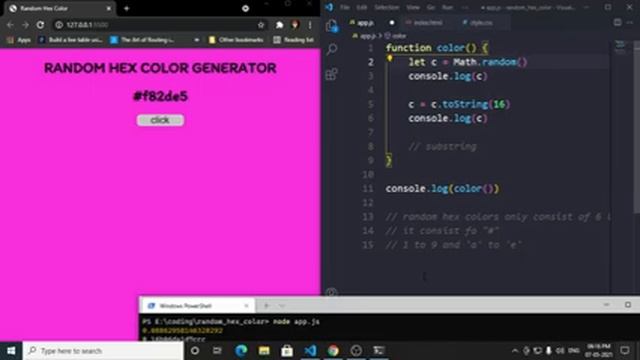This screenshot has height=360, width=640.
Task: Open the terminal profile dropdown arrow
Action: (x=282, y=306)
